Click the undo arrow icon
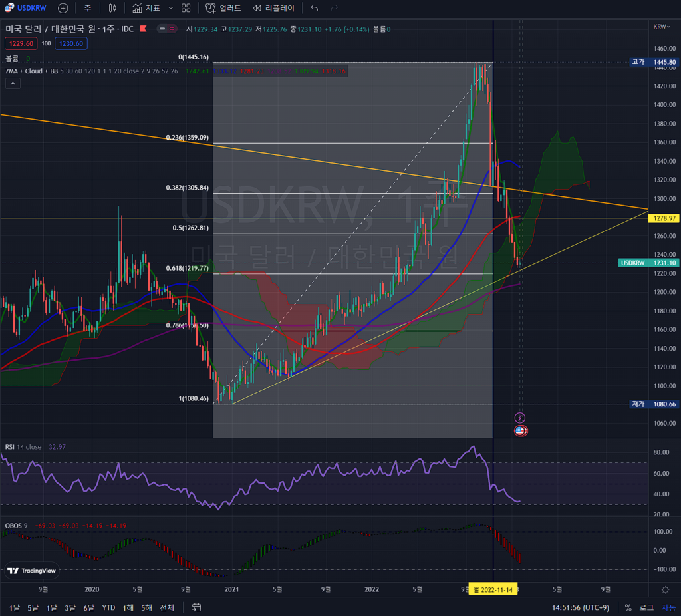This screenshot has width=681, height=616. [x=315, y=8]
